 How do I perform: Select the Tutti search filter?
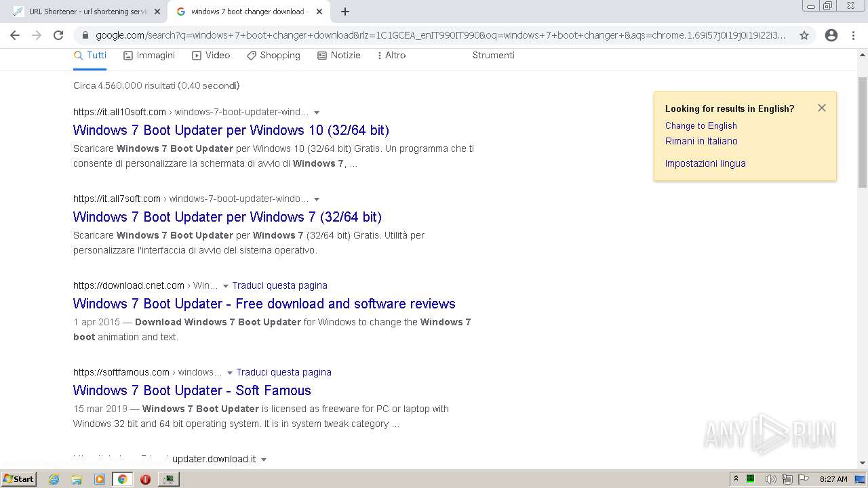click(x=90, y=56)
